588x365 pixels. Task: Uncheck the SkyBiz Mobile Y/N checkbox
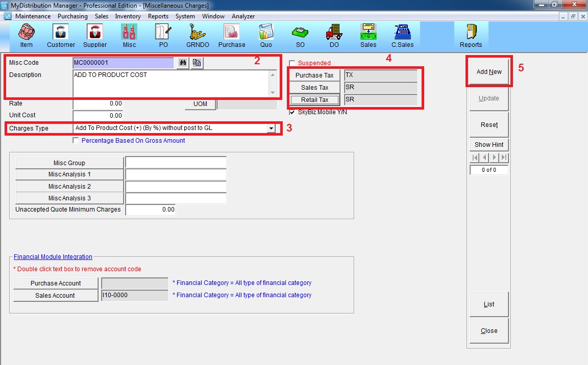point(292,112)
